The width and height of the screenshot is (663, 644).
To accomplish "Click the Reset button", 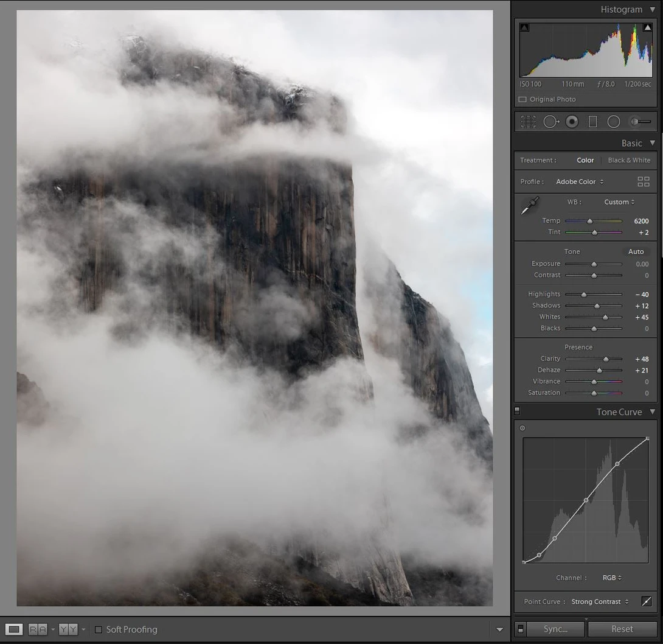I will click(622, 629).
